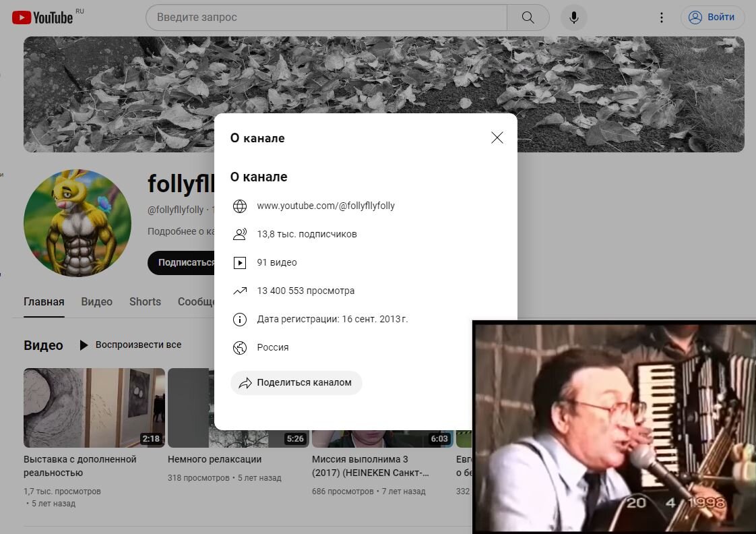Viewport: 756px width, 534px height.
Task: Switch to the Видео tab
Action: [x=96, y=302]
